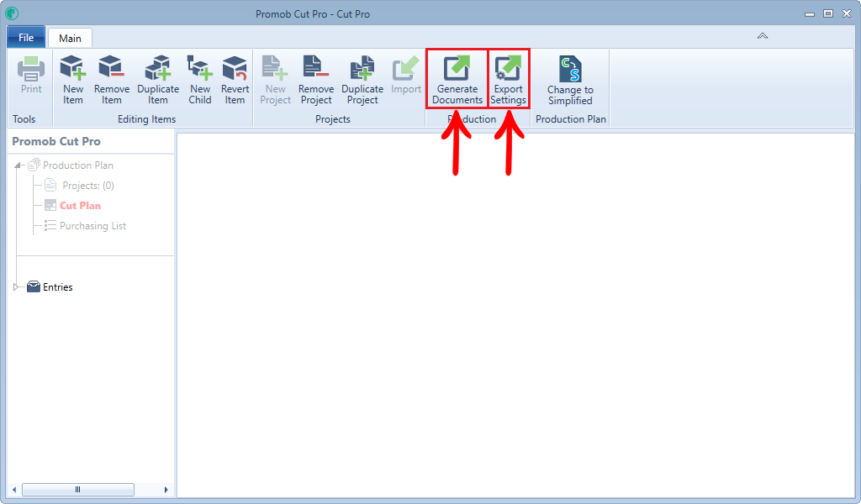Click the Promob app logo icon

12,13
